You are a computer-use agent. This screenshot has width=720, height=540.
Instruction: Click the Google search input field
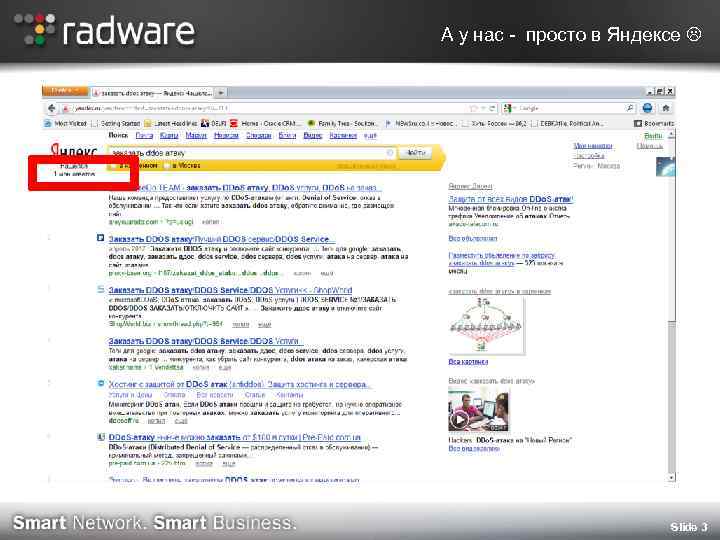click(570, 108)
